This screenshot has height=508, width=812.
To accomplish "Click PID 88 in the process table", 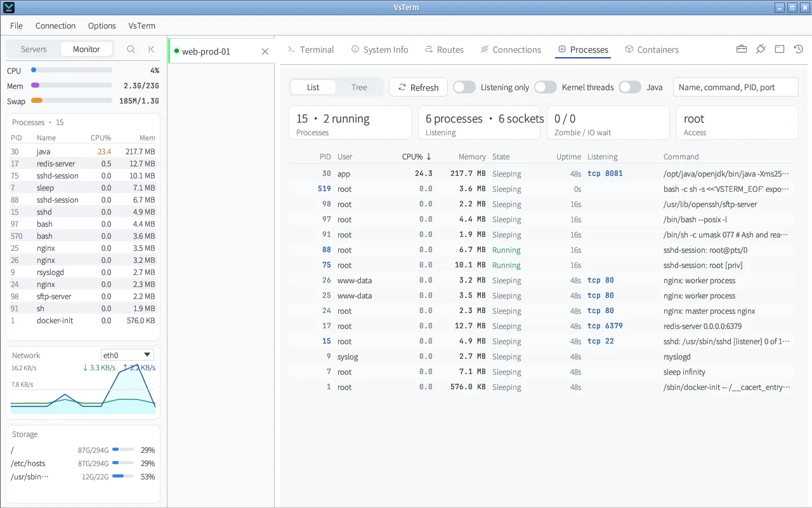I will click(327, 250).
